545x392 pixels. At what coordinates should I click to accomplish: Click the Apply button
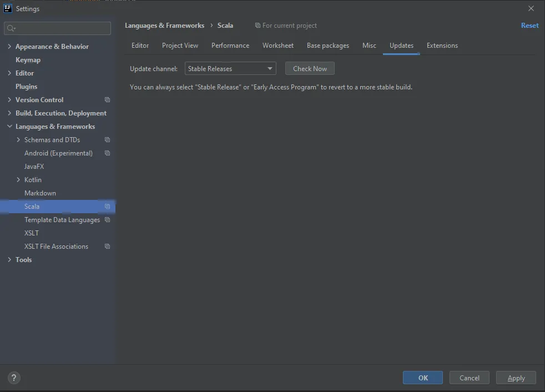tap(516, 378)
